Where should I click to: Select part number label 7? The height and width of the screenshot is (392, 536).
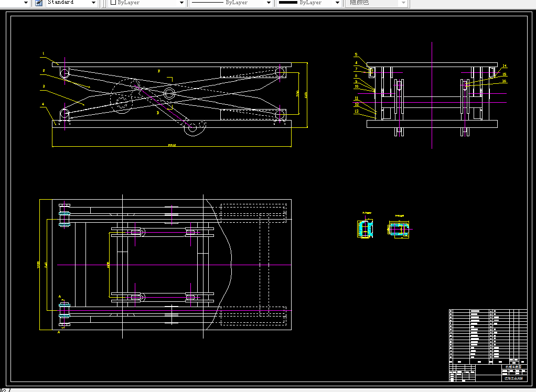coord(356,69)
